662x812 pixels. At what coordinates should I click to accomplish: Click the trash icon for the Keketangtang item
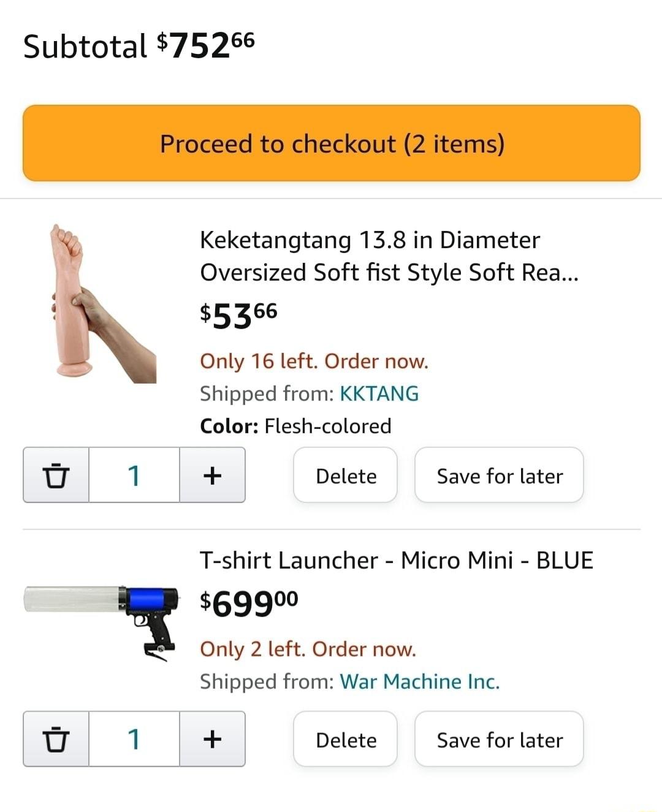click(56, 476)
